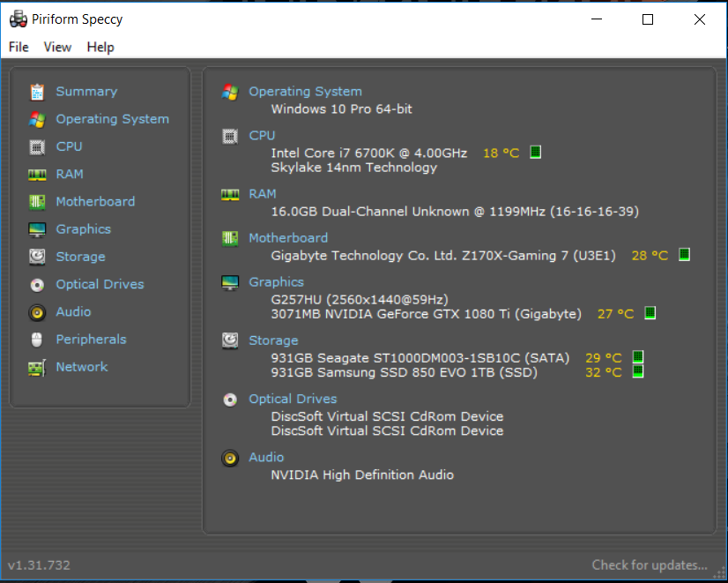
Task: Click the Storage heading in main panel
Action: coord(273,340)
